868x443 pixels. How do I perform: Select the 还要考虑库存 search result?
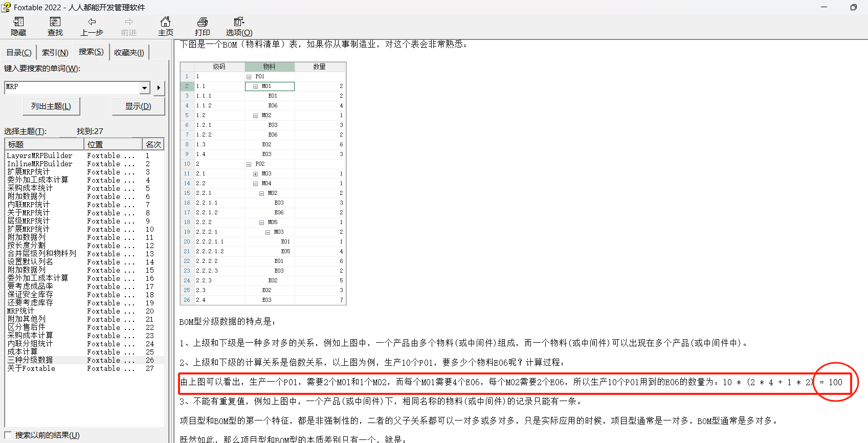tap(30, 303)
